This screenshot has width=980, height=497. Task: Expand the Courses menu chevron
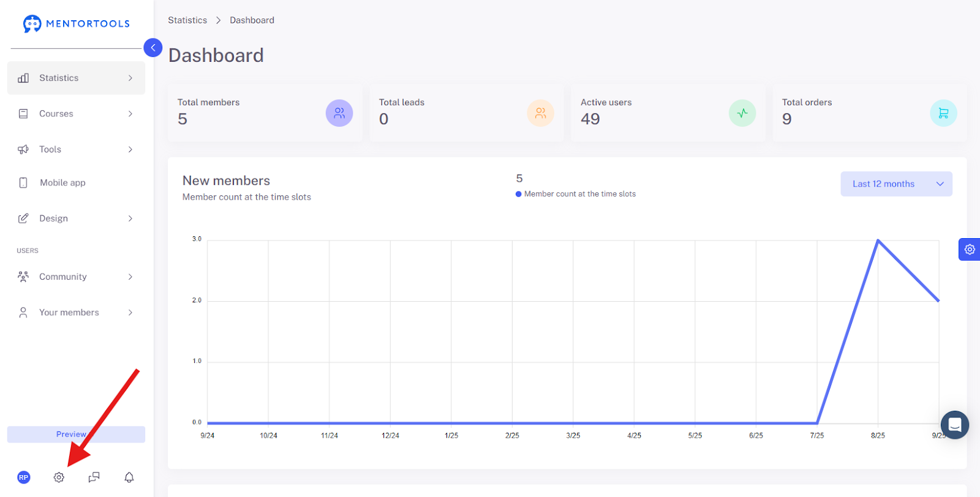tap(130, 114)
